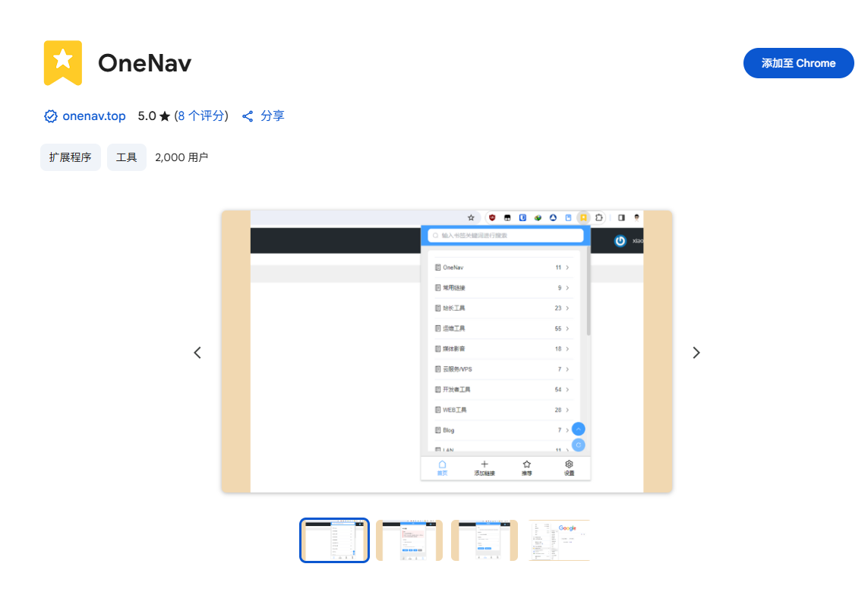Screen dimensions: 868x589
Task: Select the 扩展程序 category chip
Action: (71, 157)
